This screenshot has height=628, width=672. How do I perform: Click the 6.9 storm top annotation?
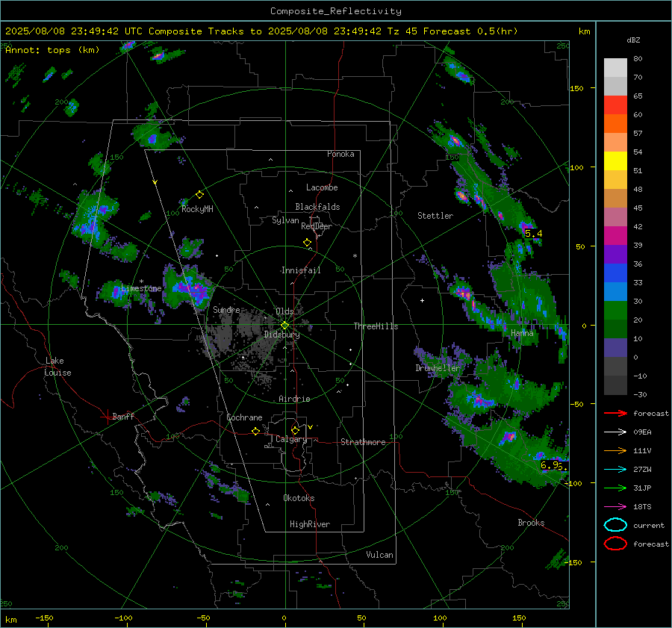click(x=551, y=465)
